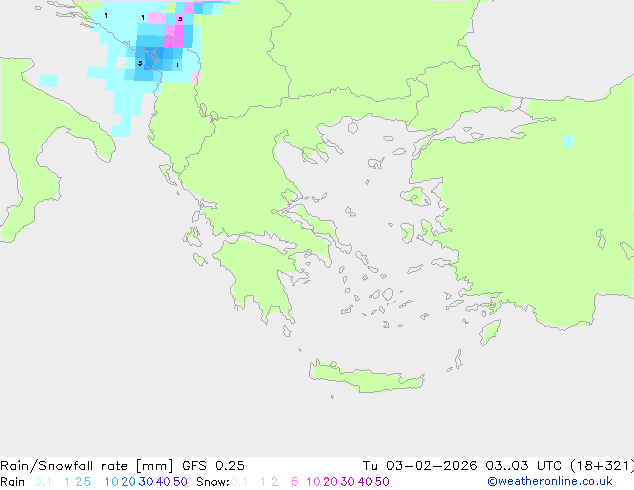Click the snow legend value 20
Screen dimensions: 634x490
(x=330, y=482)
